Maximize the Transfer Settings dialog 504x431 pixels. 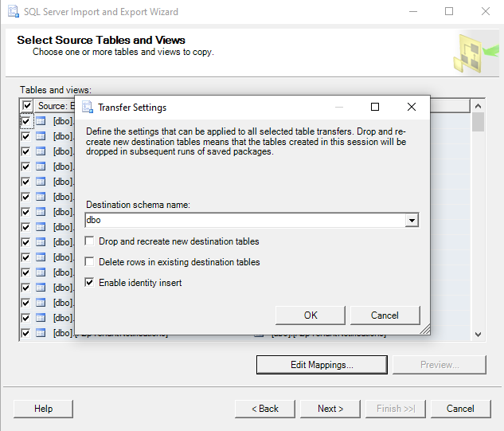(x=375, y=107)
